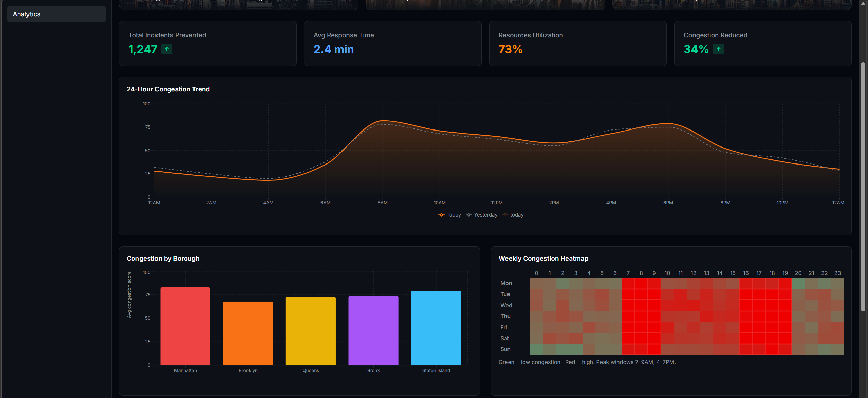This screenshot has height=398, width=868.
Task: Open the Resources Utilization card
Action: coord(577,44)
